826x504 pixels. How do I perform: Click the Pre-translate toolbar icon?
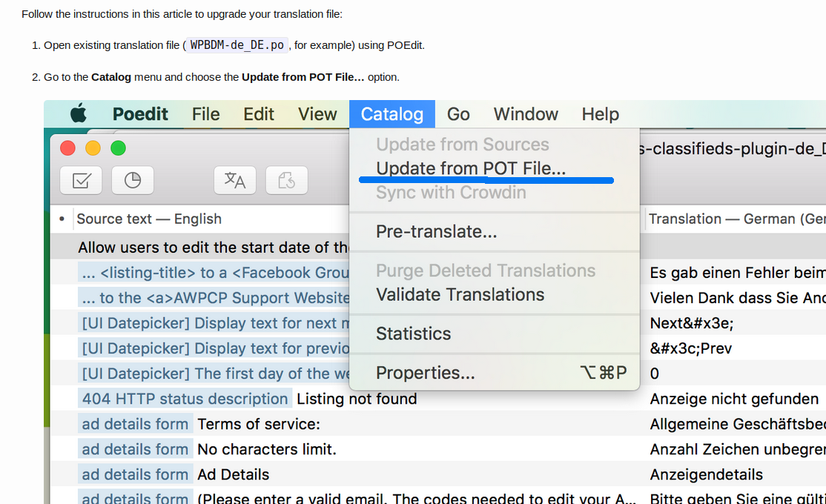[235, 181]
